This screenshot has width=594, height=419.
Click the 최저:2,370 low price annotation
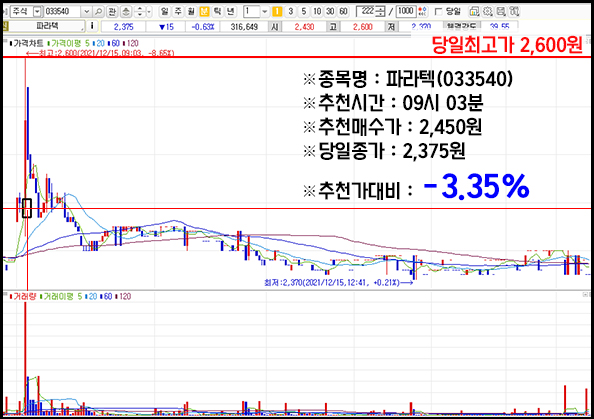click(338, 283)
